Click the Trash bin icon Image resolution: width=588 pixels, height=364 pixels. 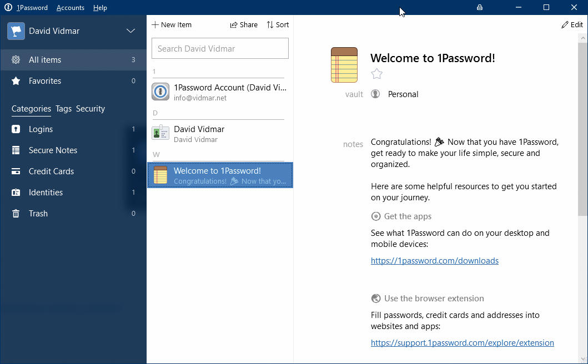(x=16, y=213)
